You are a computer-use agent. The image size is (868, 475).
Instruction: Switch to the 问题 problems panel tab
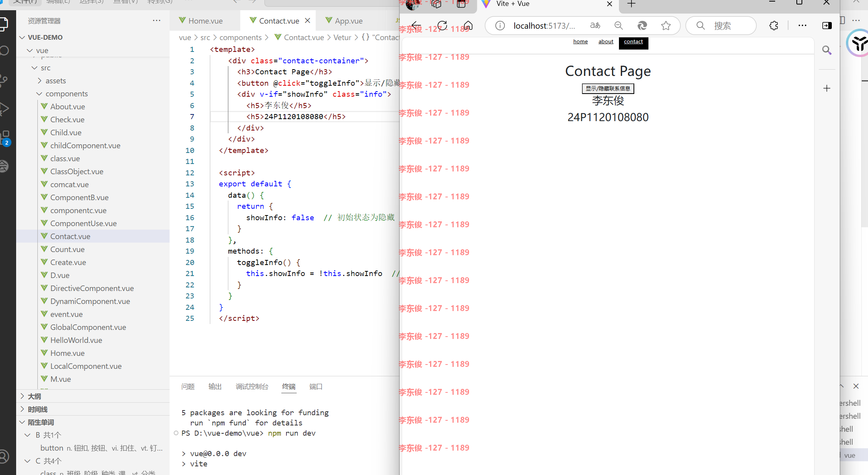click(188, 387)
